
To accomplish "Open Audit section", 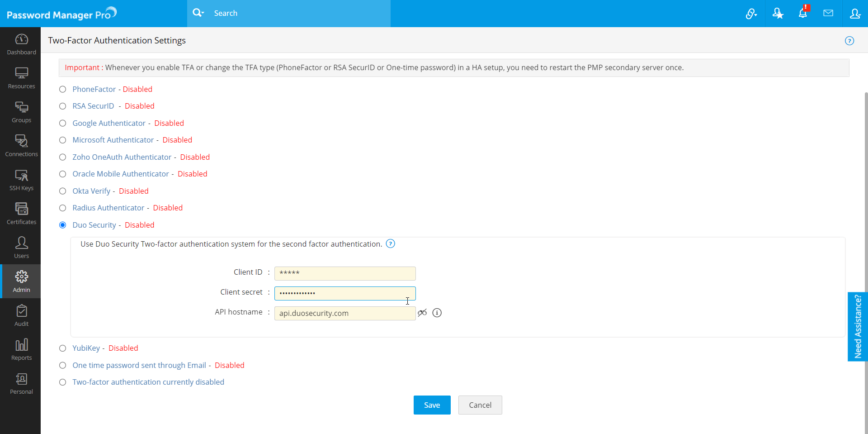I will tap(21, 316).
